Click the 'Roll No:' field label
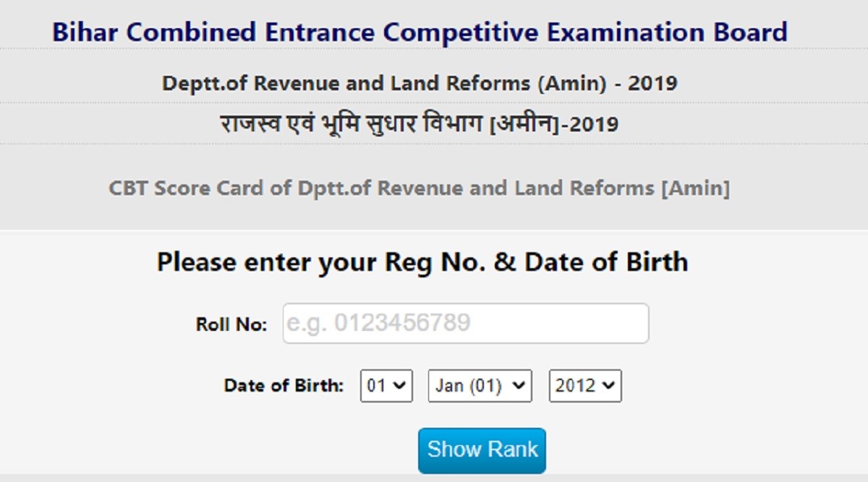Image resolution: width=868 pixels, height=482 pixels. [x=231, y=324]
